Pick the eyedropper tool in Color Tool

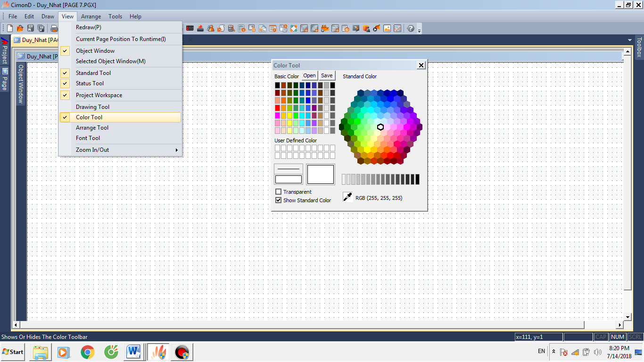coord(347,197)
